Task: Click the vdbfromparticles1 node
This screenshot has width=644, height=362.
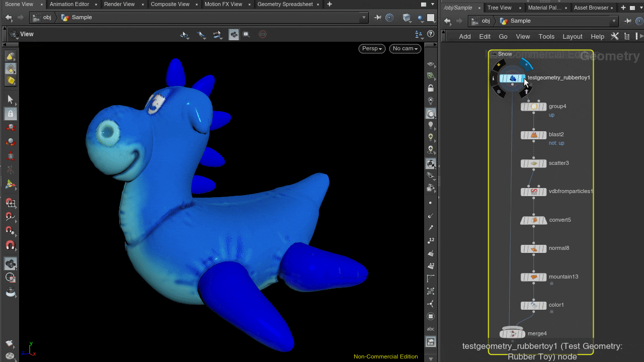Action: (x=533, y=192)
